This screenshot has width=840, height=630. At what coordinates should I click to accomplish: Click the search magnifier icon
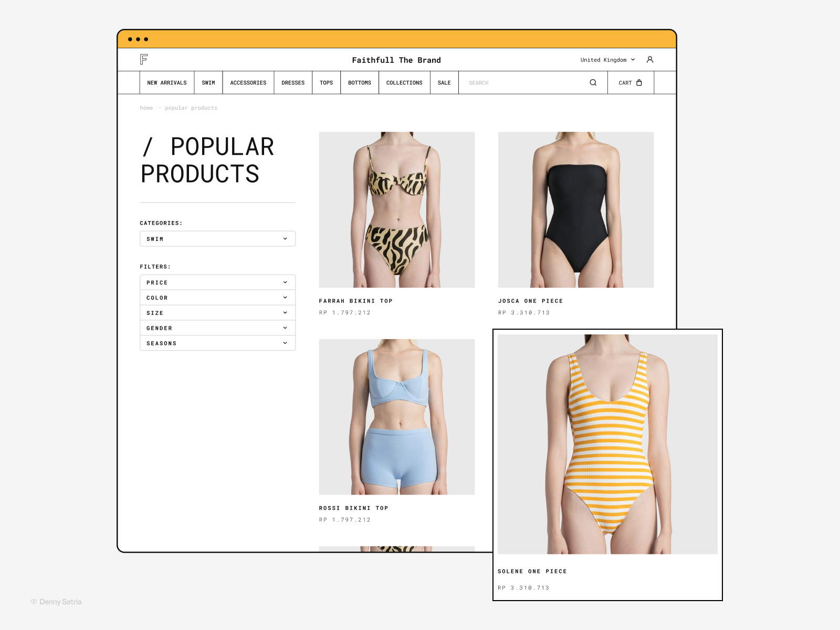(593, 83)
